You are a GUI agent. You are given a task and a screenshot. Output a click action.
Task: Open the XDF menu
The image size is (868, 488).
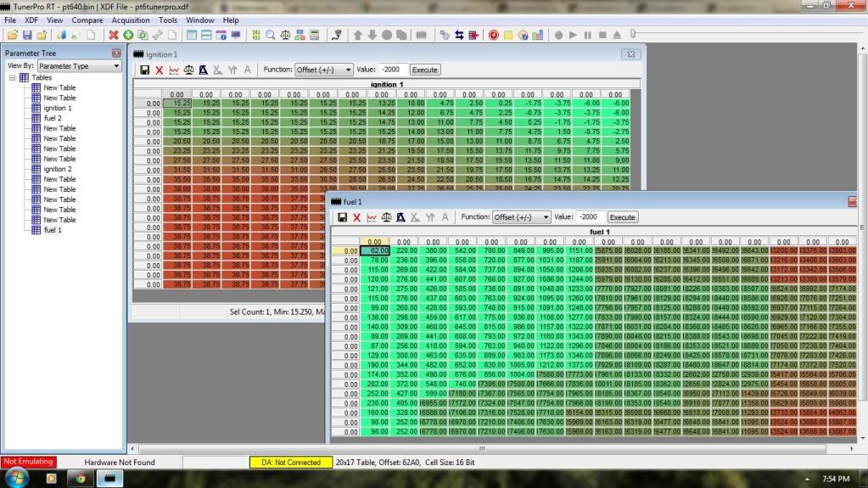point(31,20)
